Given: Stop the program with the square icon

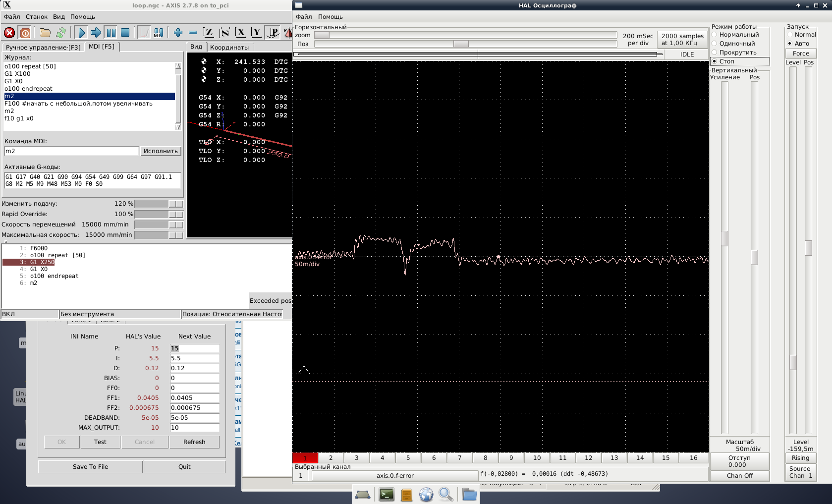Looking at the screenshot, I should (x=125, y=33).
